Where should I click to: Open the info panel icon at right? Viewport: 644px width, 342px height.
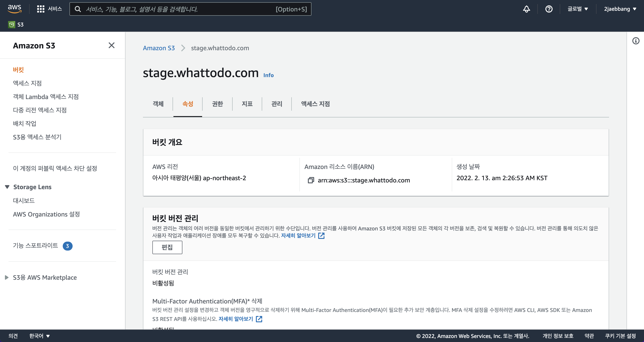636,41
